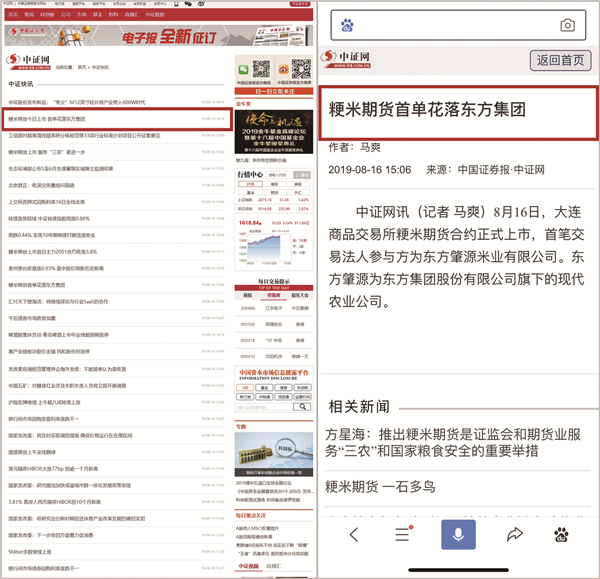Click the WeChat QR code image
The width and height of the screenshot is (600, 579).
(261, 69)
